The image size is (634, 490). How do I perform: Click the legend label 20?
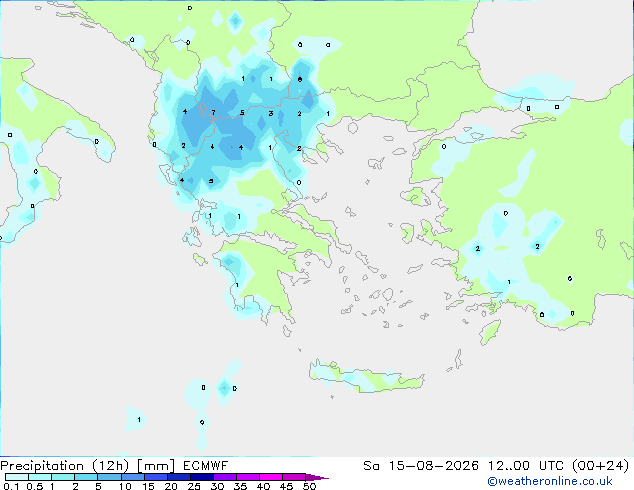coord(171,486)
